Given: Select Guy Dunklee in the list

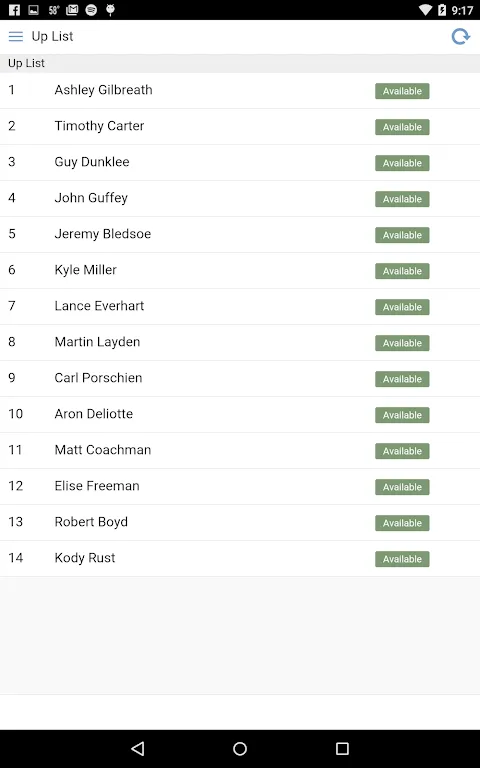Looking at the screenshot, I should tap(240, 163).
